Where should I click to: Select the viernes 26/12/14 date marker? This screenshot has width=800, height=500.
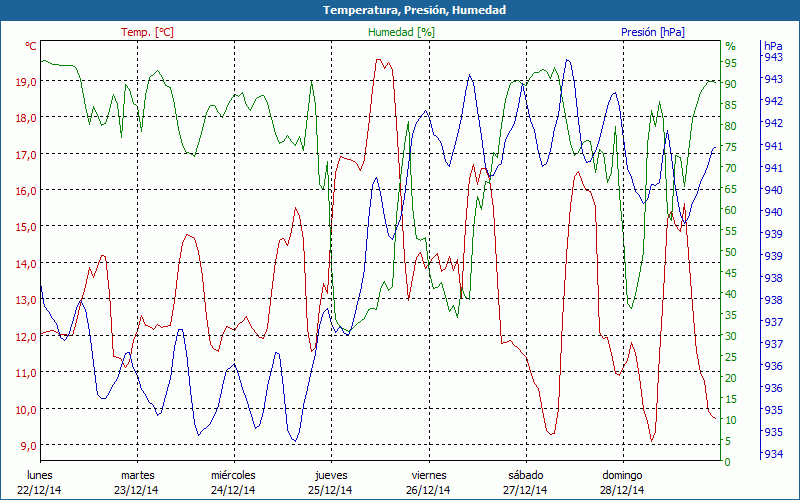[428, 482]
